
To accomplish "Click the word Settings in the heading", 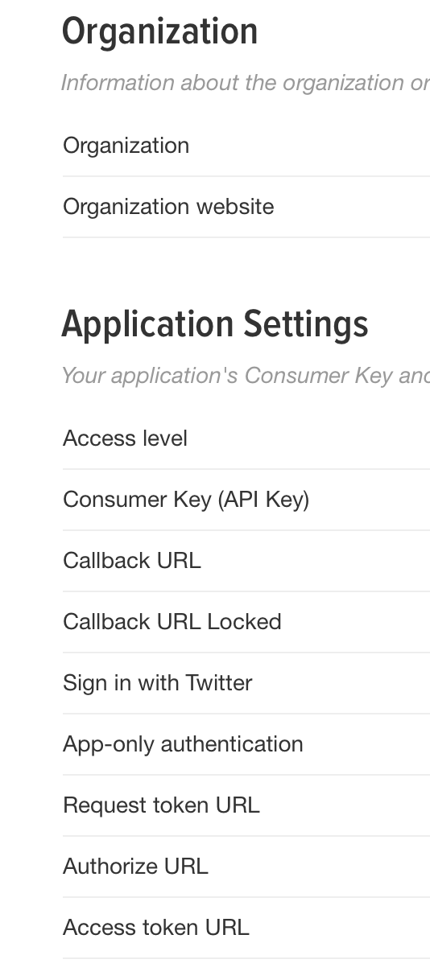I will tap(306, 324).
